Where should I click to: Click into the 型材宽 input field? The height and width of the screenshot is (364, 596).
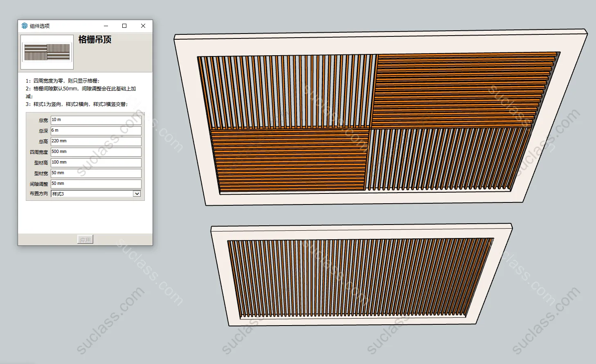tap(96, 173)
